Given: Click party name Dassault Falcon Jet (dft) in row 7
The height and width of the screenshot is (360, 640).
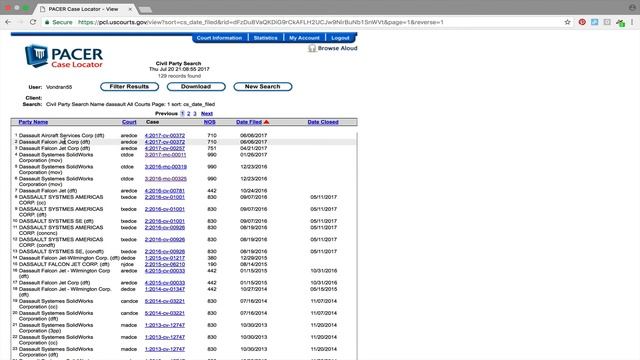Looking at the screenshot, I should [x=48, y=191].
